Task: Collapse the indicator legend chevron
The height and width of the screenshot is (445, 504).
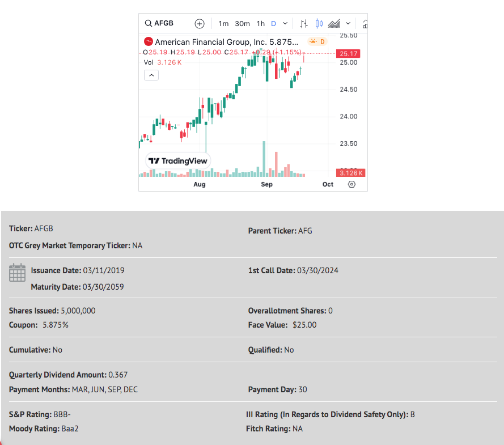Action: click(151, 75)
